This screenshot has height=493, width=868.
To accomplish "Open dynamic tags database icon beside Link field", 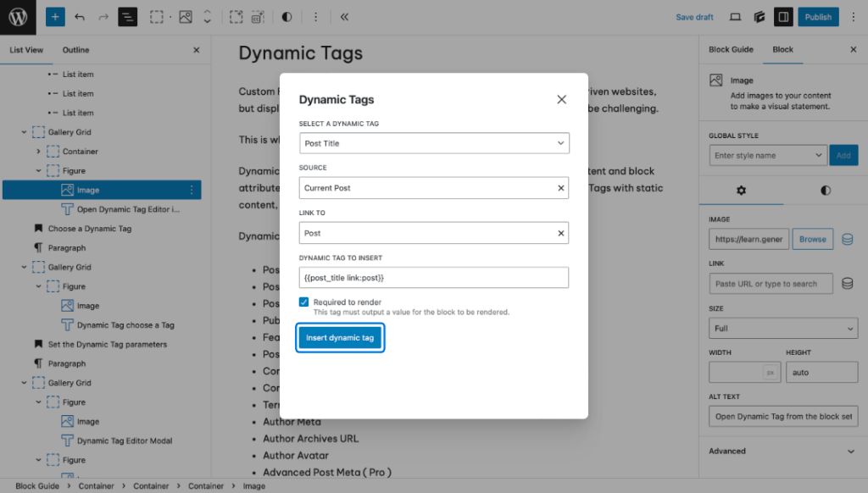I will [848, 283].
